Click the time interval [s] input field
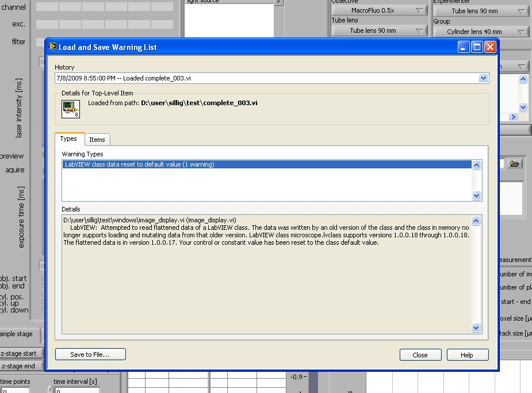532x393 pixels. [x=77, y=390]
